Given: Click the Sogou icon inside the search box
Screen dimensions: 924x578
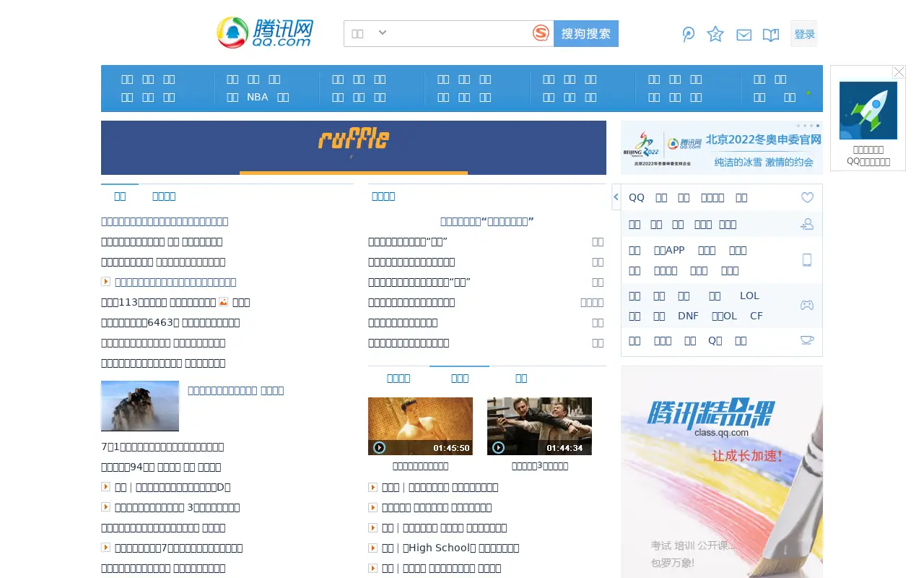Looking at the screenshot, I should pos(541,33).
